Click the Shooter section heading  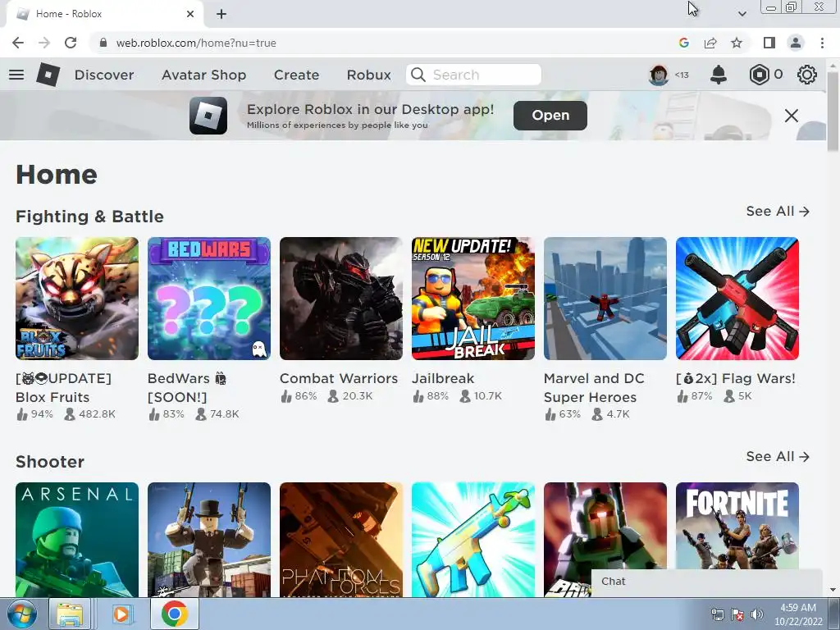click(x=50, y=462)
